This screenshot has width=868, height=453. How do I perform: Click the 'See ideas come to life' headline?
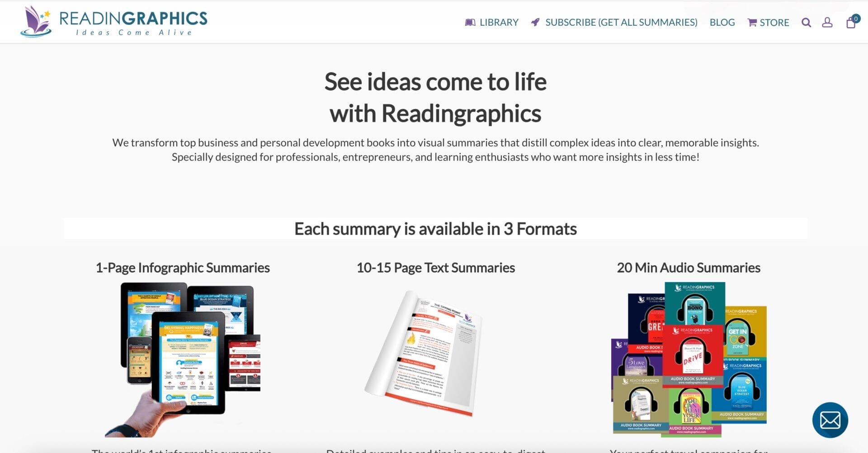pos(435,82)
